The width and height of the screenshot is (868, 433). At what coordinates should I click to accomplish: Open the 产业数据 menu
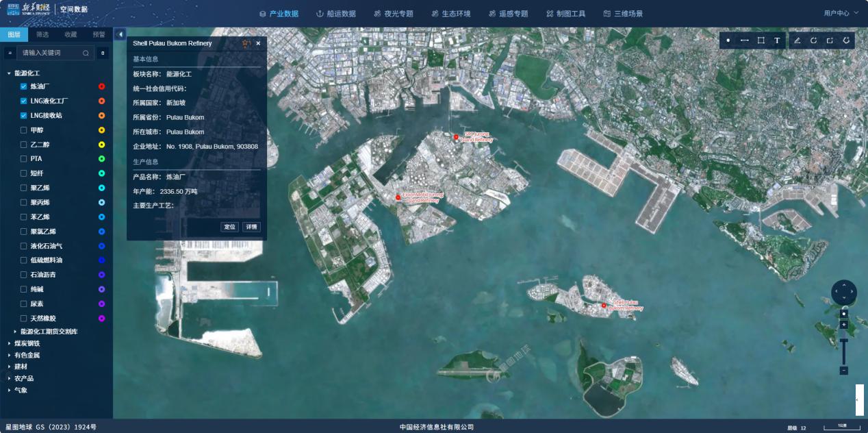coord(279,13)
